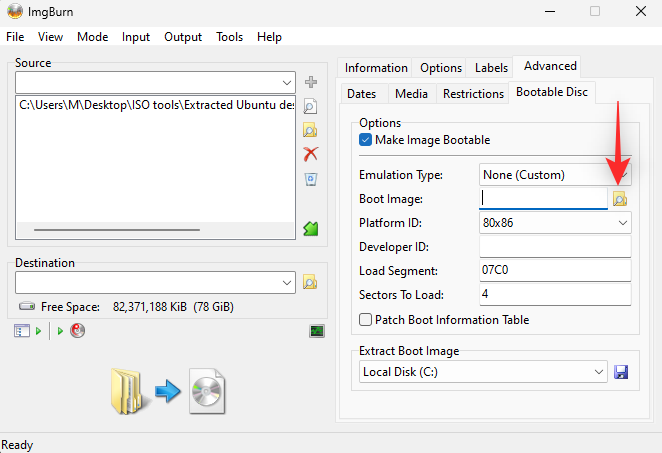Click the first small green play arrow
The width and height of the screenshot is (662, 453).
(38, 331)
